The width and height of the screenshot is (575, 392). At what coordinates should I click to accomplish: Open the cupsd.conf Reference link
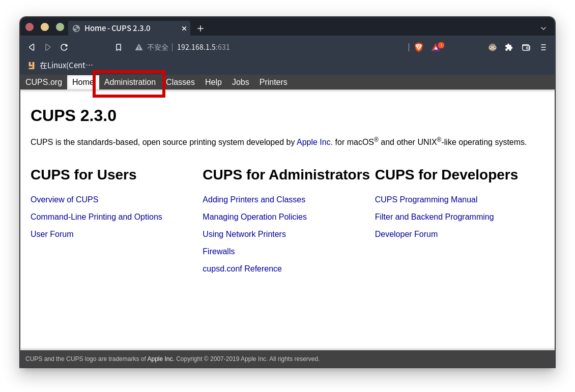(x=242, y=269)
